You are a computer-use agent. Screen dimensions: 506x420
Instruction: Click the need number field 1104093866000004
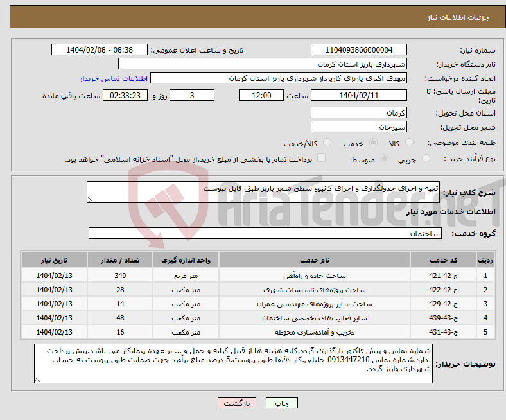click(x=358, y=49)
